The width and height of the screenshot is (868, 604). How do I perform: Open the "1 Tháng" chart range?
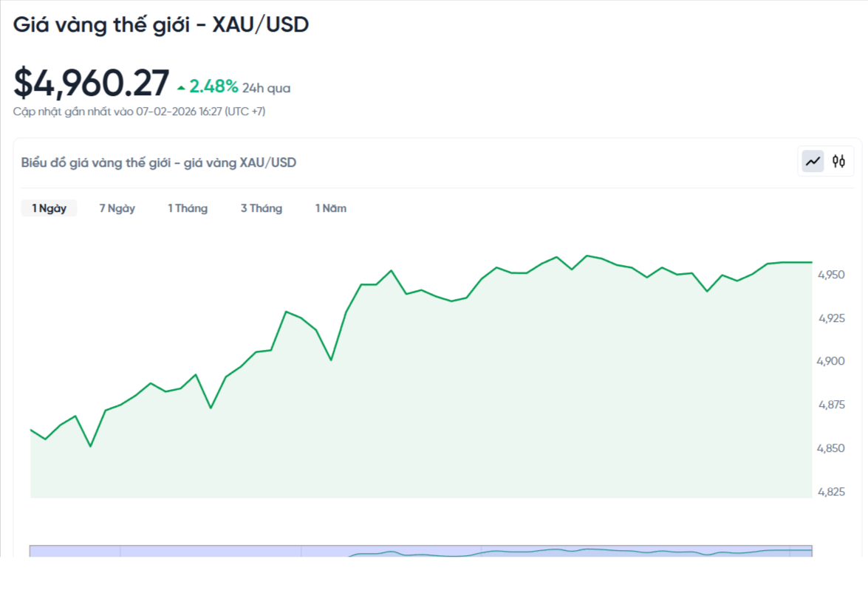tap(188, 208)
